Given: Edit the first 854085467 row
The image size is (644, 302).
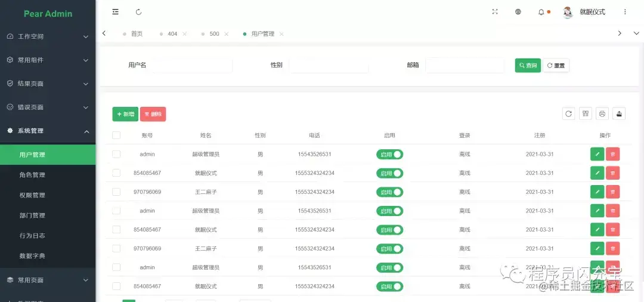Looking at the screenshot, I should point(597,173).
